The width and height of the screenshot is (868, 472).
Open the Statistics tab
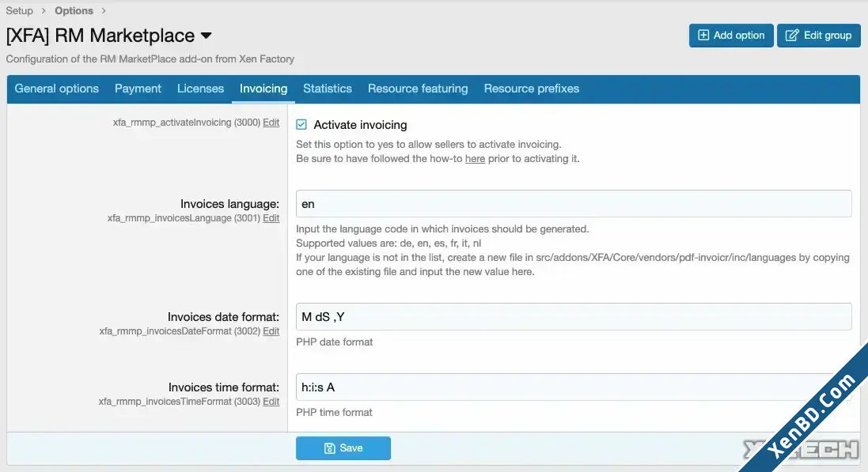(x=327, y=89)
